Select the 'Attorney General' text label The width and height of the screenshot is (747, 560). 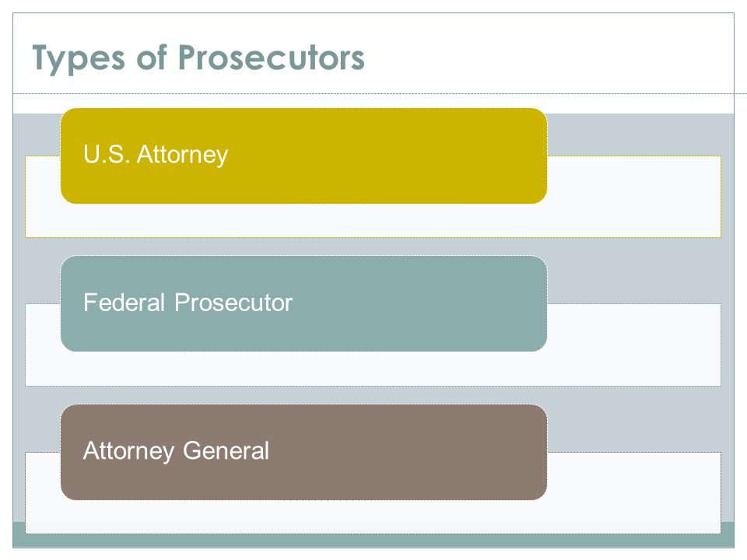[177, 450]
